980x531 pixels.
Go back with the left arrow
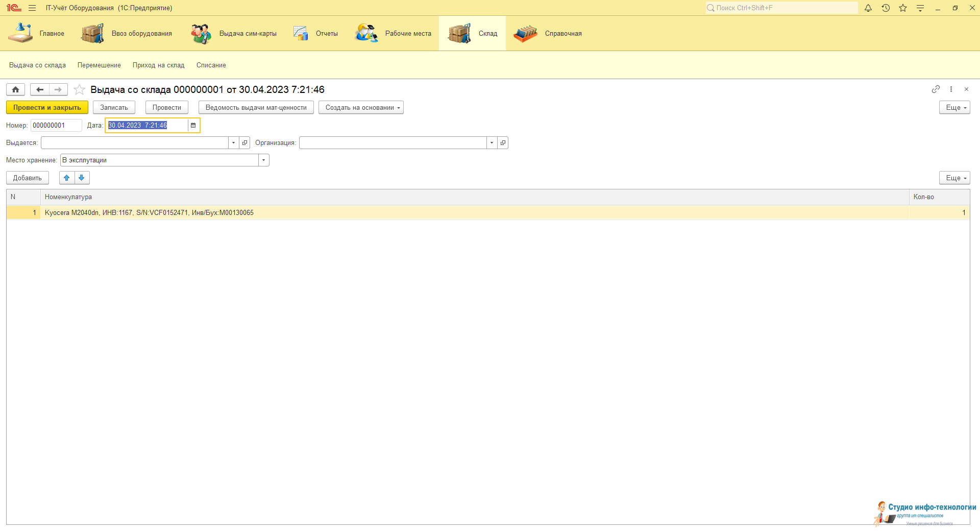(x=39, y=90)
